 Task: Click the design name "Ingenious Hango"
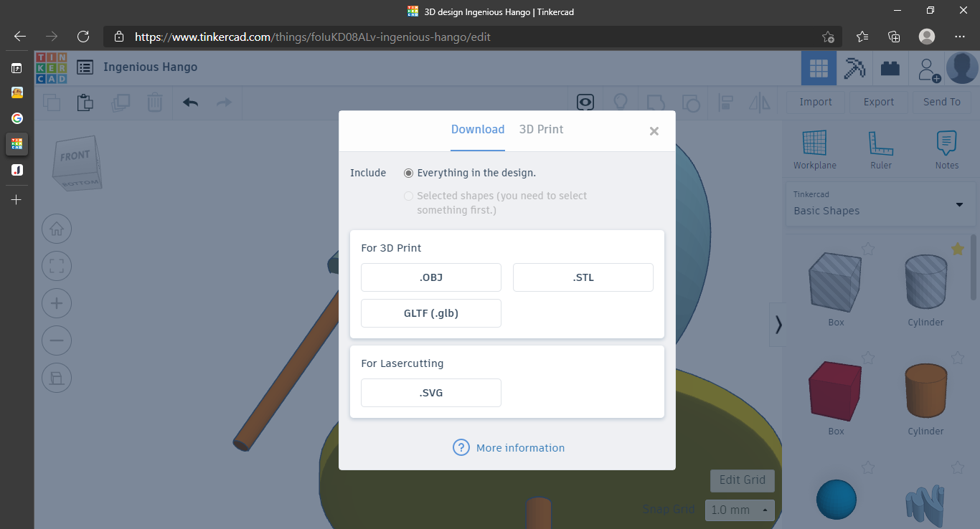(x=151, y=67)
